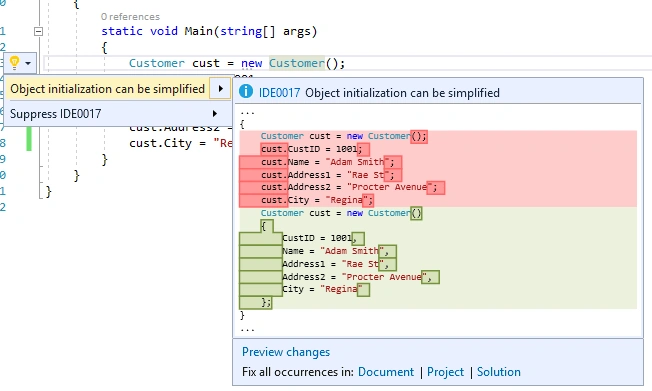
Task: Fix all occurrences in Document
Action: point(385,372)
